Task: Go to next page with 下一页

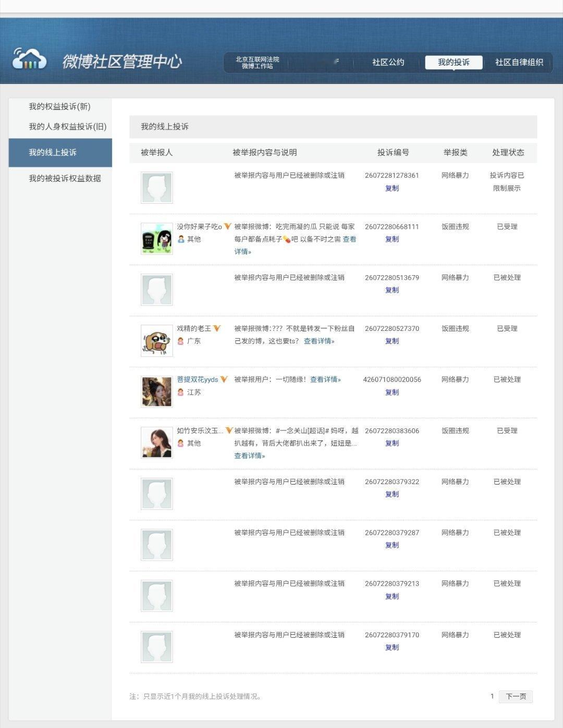Action: 516,696
